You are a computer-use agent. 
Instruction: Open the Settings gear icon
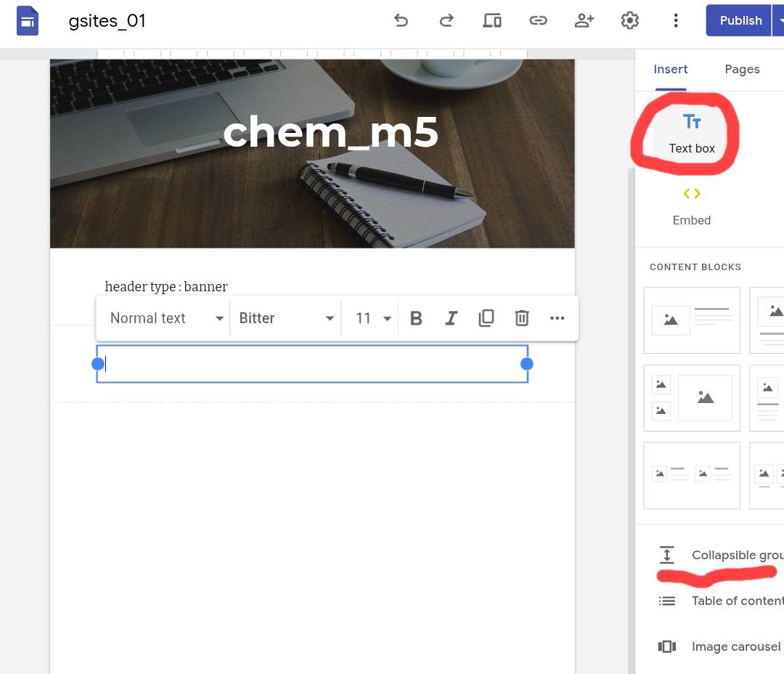tap(629, 20)
